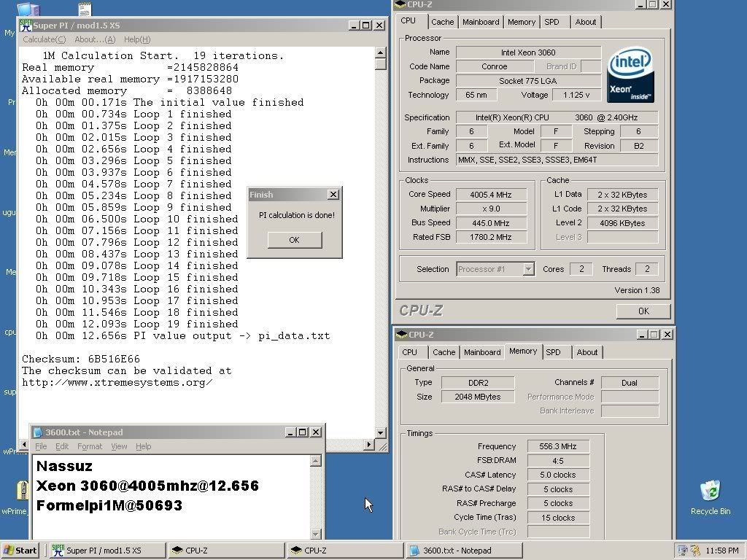Click the second system tray icon
This screenshot has height=560, width=747.
(x=694, y=551)
